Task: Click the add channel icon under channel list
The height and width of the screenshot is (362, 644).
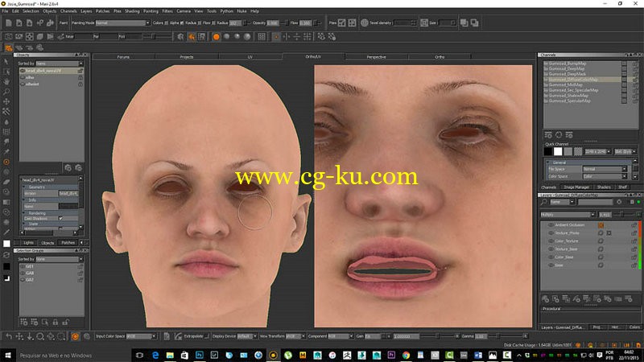Action: 548,135
